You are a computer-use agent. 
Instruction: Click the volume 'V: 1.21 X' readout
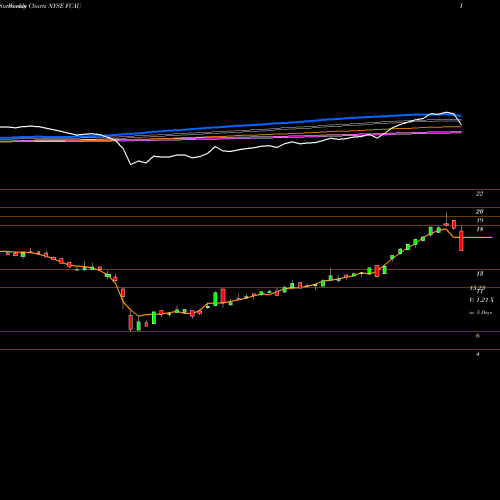click(x=481, y=300)
